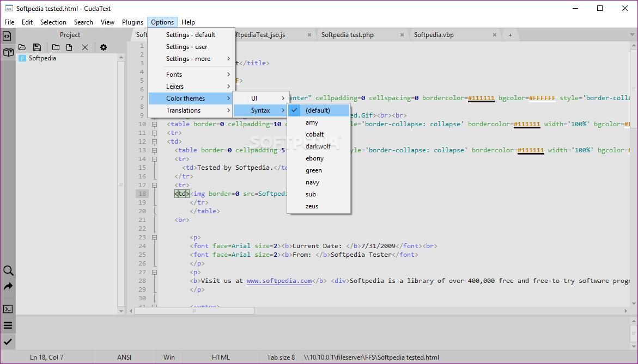Click the Tab size 8 status field
The width and height of the screenshot is (638, 364).
coord(281,357)
